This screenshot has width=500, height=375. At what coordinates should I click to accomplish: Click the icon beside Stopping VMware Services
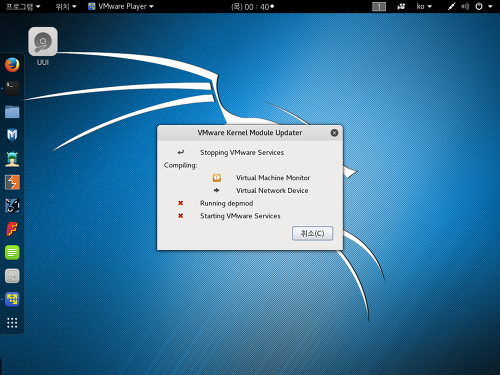click(x=181, y=152)
